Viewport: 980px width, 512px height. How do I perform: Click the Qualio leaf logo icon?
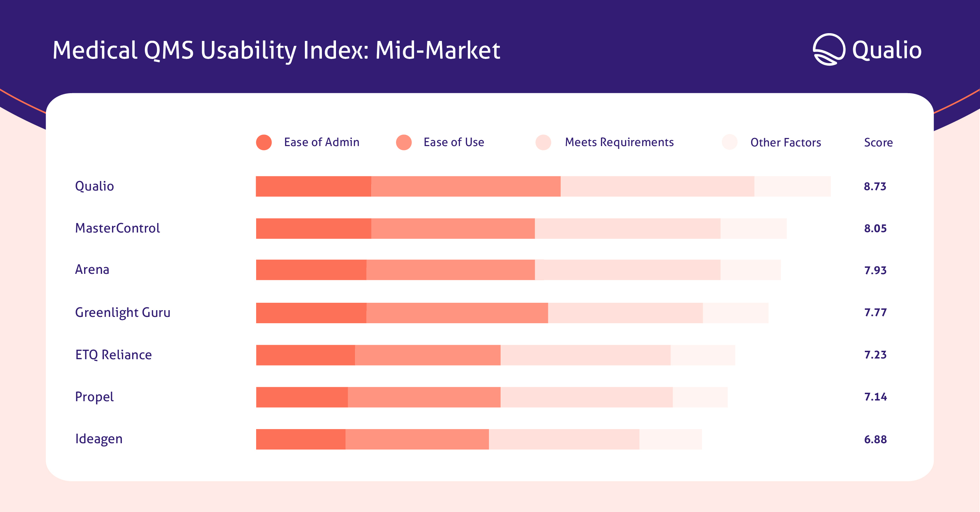[x=828, y=49]
